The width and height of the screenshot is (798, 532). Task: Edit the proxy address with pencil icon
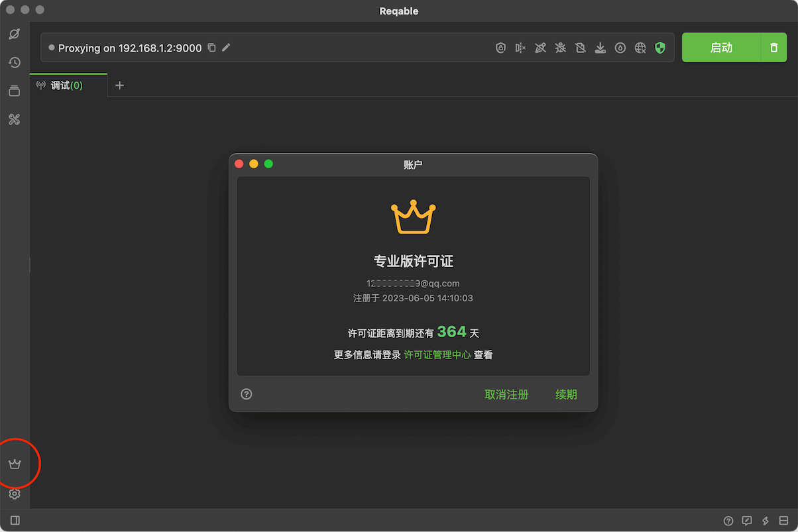pyautogui.click(x=226, y=48)
